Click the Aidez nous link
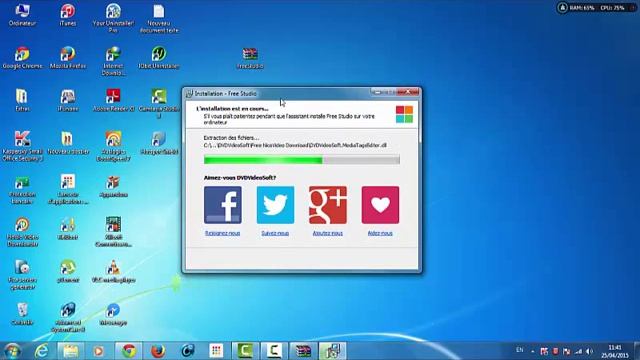 (x=380, y=233)
